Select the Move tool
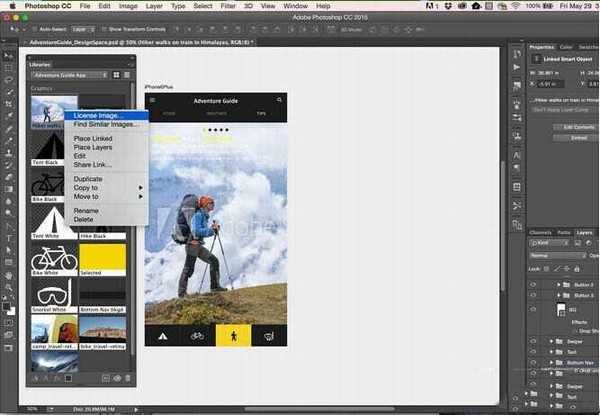 click(8, 56)
